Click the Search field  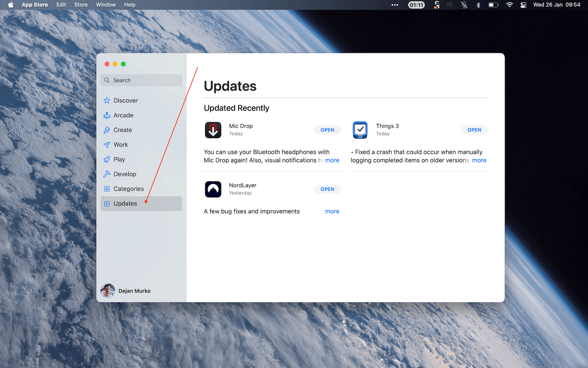pos(141,80)
